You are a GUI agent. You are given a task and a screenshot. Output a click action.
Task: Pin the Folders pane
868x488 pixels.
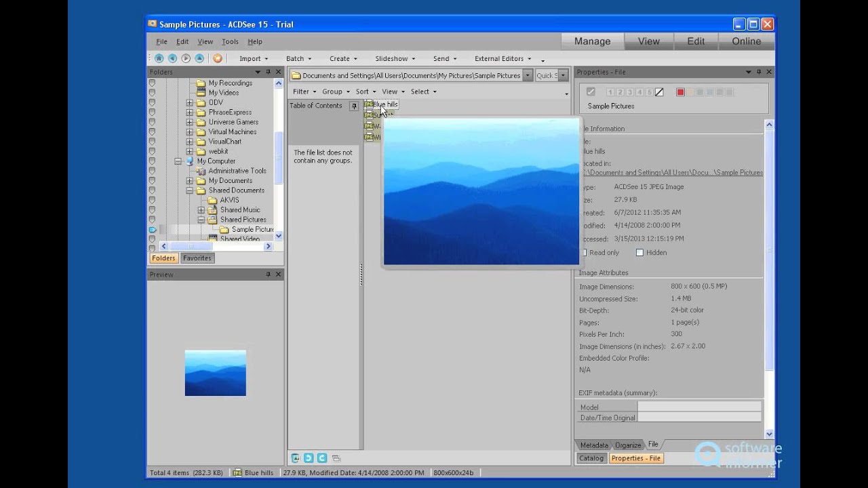tap(268, 72)
